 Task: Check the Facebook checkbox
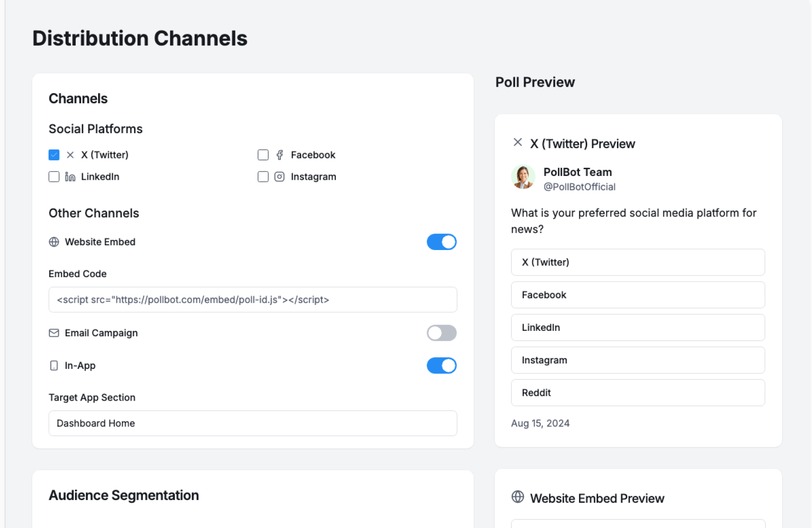coord(263,155)
